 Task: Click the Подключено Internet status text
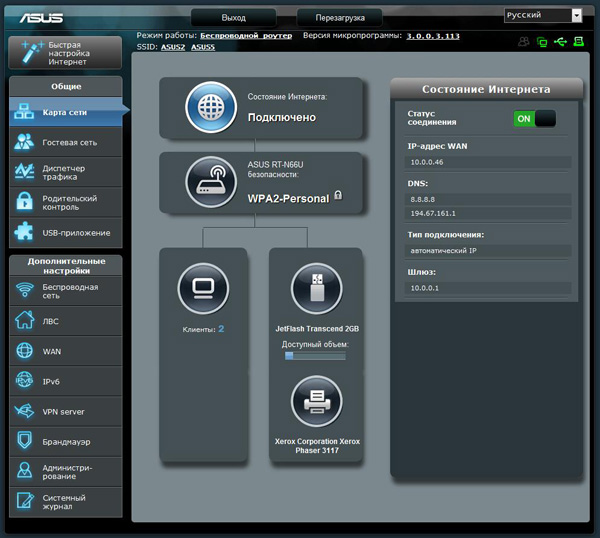tap(282, 117)
